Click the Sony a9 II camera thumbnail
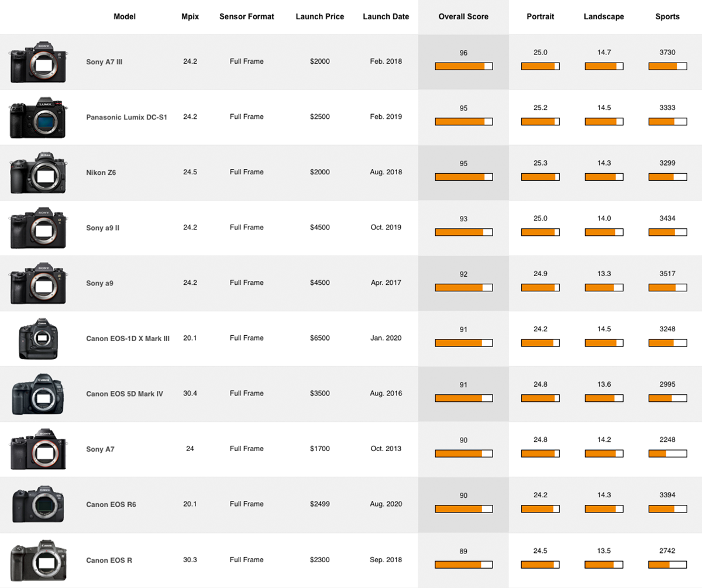The width and height of the screenshot is (702, 588). point(38,228)
